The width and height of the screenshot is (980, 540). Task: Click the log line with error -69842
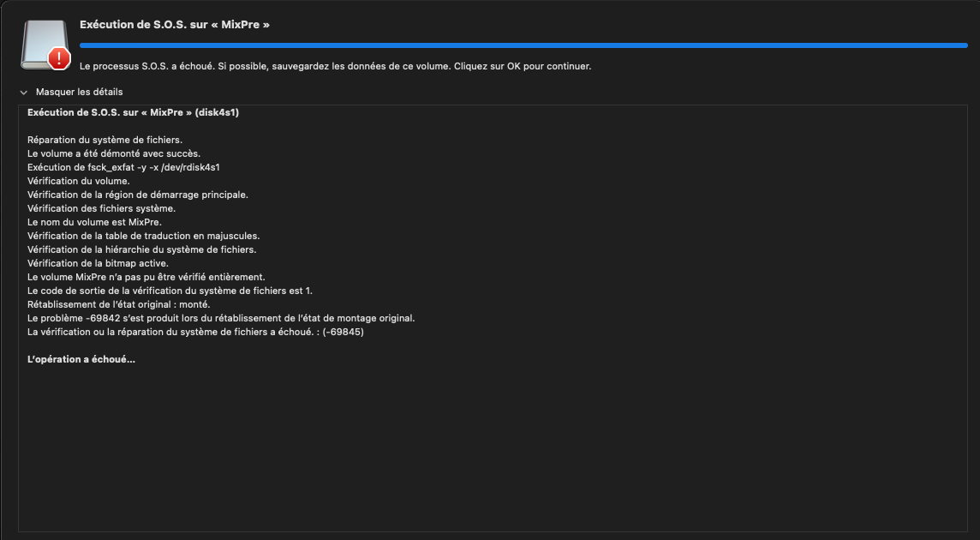(221, 318)
